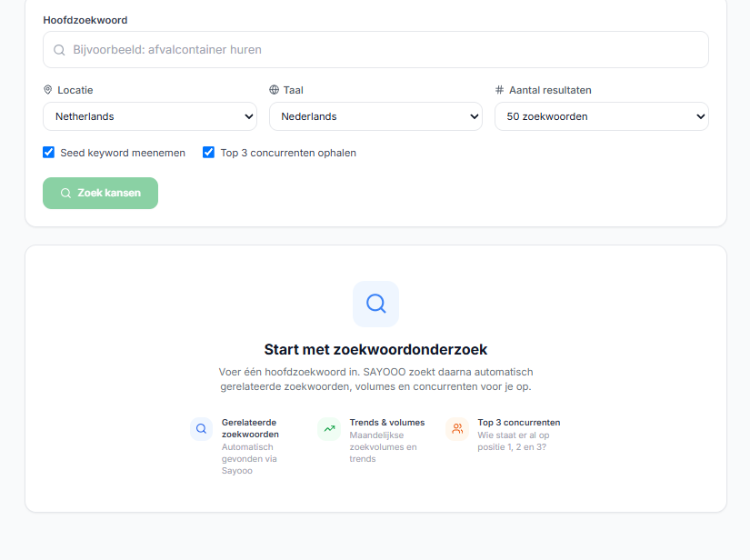Image resolution: width=750 pixels, height=560 pixels.
Task: Click the Hoofdzoekwoord search input field
Action: click(x=375, y=50)
